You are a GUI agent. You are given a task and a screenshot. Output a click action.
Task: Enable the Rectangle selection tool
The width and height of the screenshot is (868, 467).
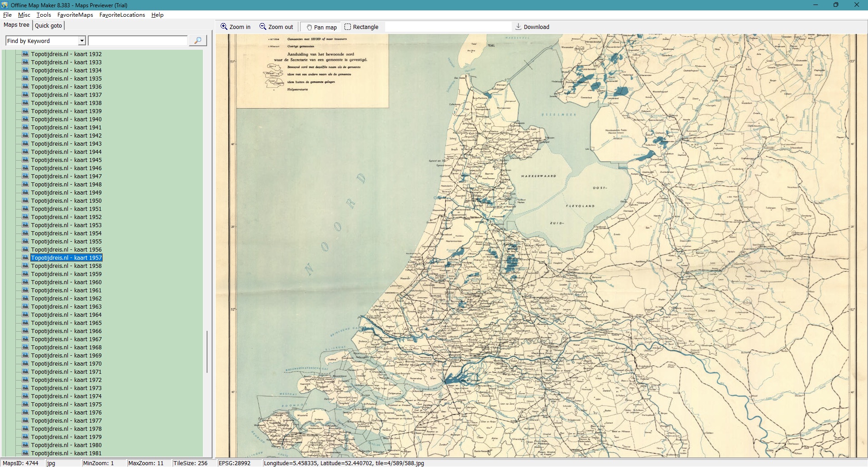click(348, 27)
